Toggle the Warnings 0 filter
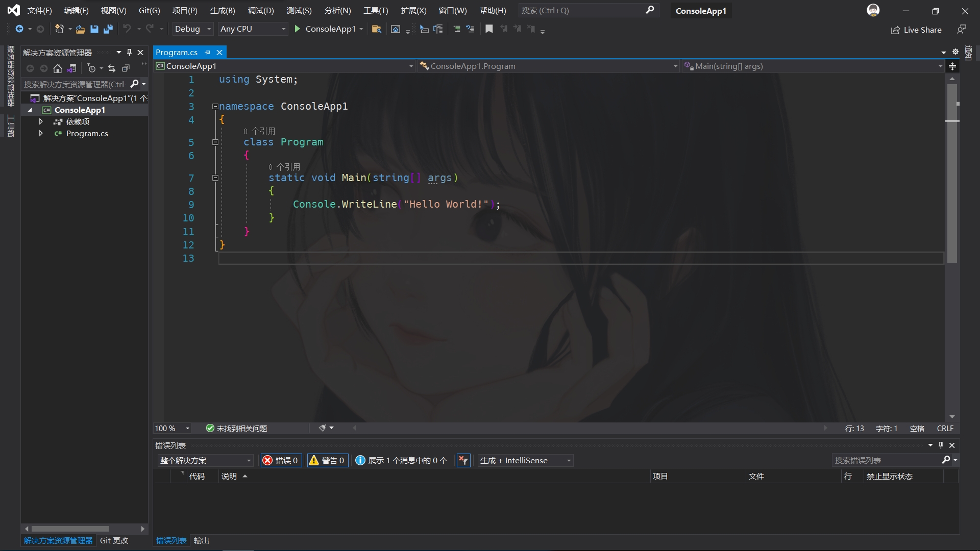Image resolution: width=980 pixels, height=551 pixels. pyautogui.click(x=327, y=461)
